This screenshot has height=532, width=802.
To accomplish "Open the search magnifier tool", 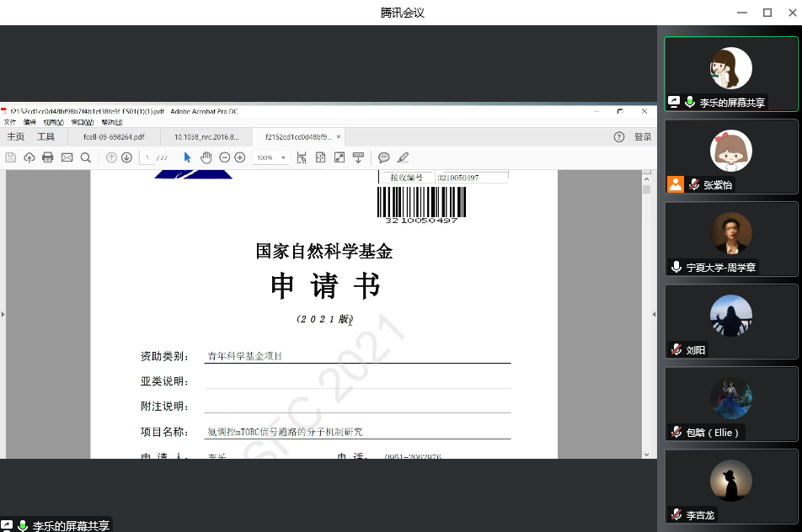I will [86, 157].
